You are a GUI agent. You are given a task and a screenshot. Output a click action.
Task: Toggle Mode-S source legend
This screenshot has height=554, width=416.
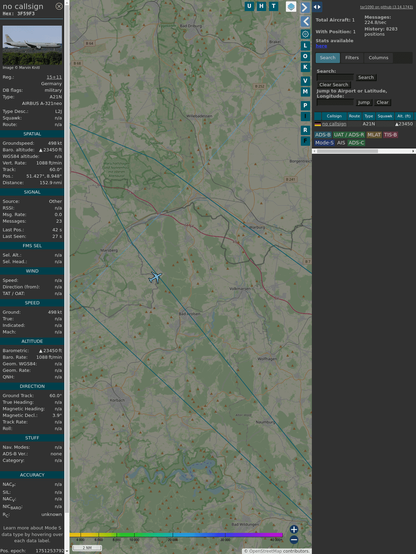(x=324, y=143)
